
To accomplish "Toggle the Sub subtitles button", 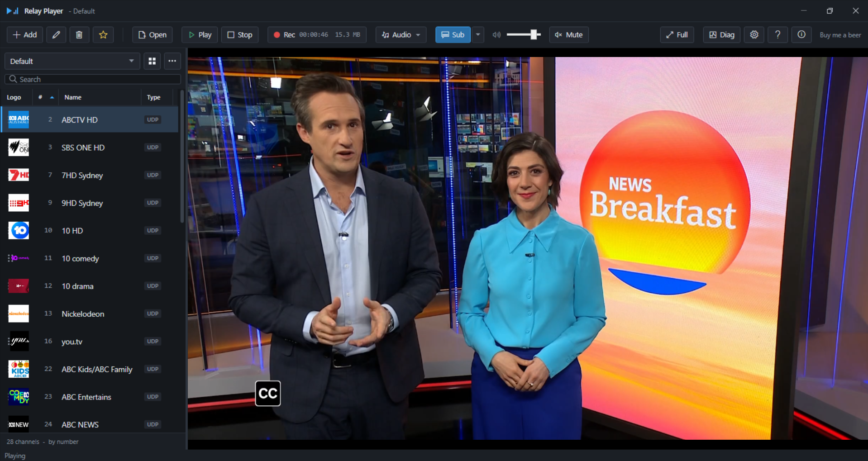I will click(x=453, y=35).
